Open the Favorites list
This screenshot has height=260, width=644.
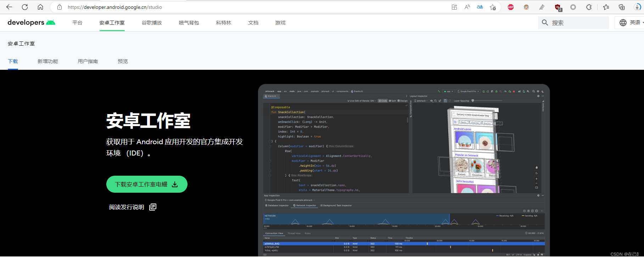pyautogui.click(x=606, y=7)
